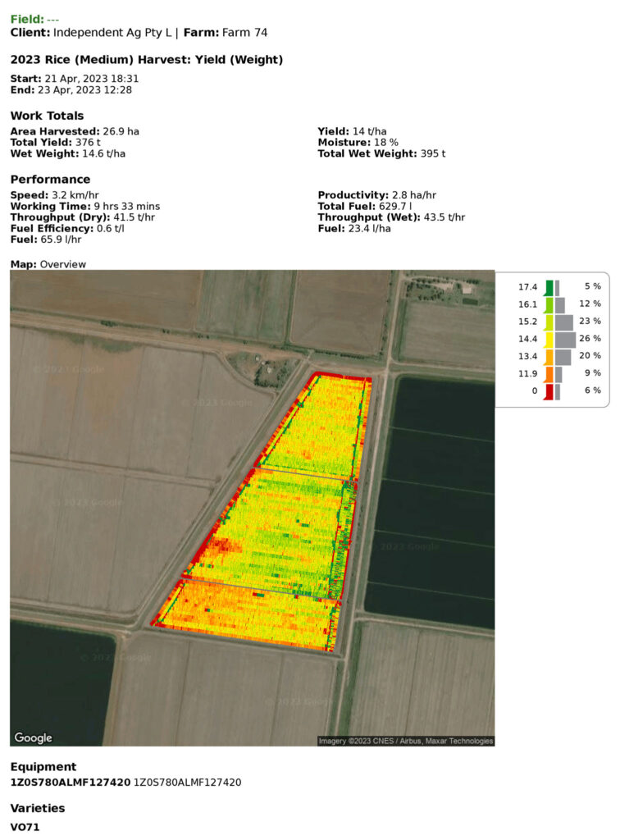Click the light green 16.1 legend swatch
The width and height of the screenshot is (620, 840).
549,305
